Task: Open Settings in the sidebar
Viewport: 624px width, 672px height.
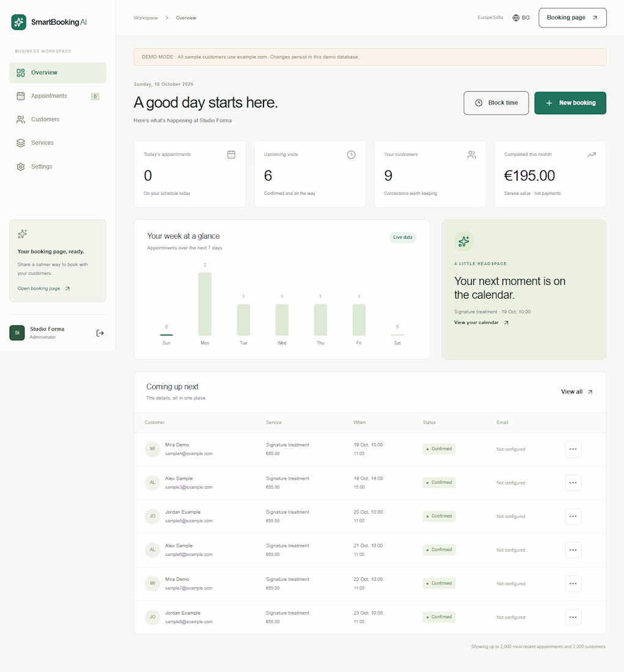Action: click(57, 166)
